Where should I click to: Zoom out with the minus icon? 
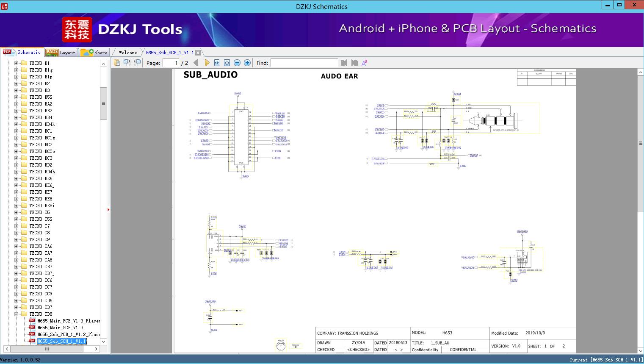pyautogui.click(x=237, y=63)
